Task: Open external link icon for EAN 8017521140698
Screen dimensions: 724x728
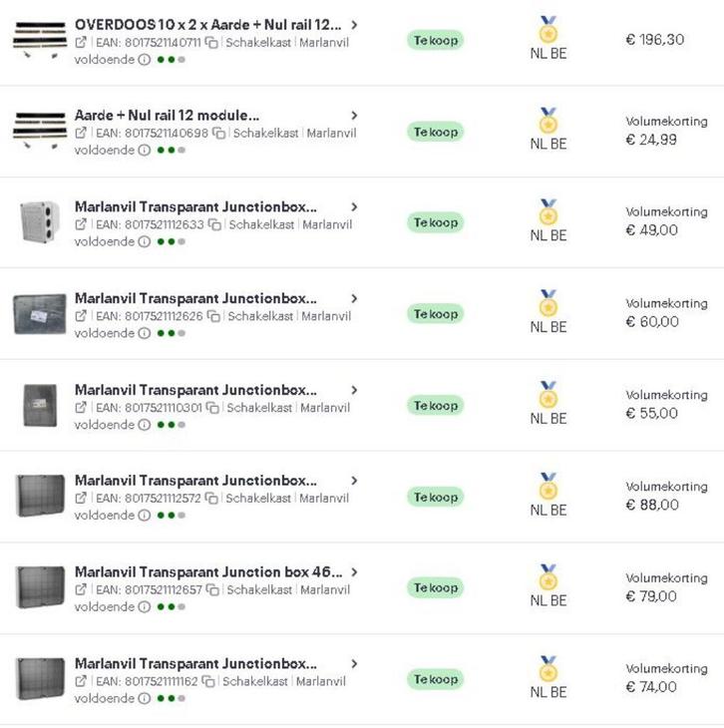Action: 81,133
